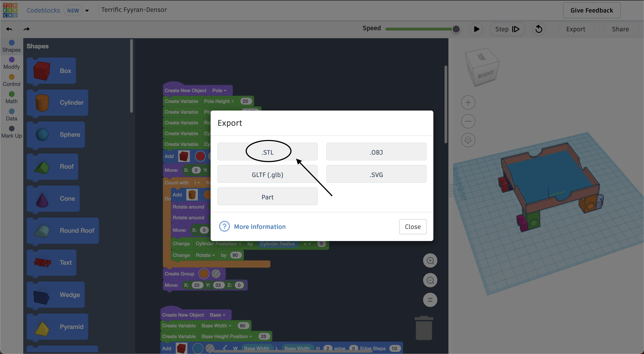644x354 pixels.
Task: Open the Codeblocks NEW dropdown
Action: pos(87,10)
